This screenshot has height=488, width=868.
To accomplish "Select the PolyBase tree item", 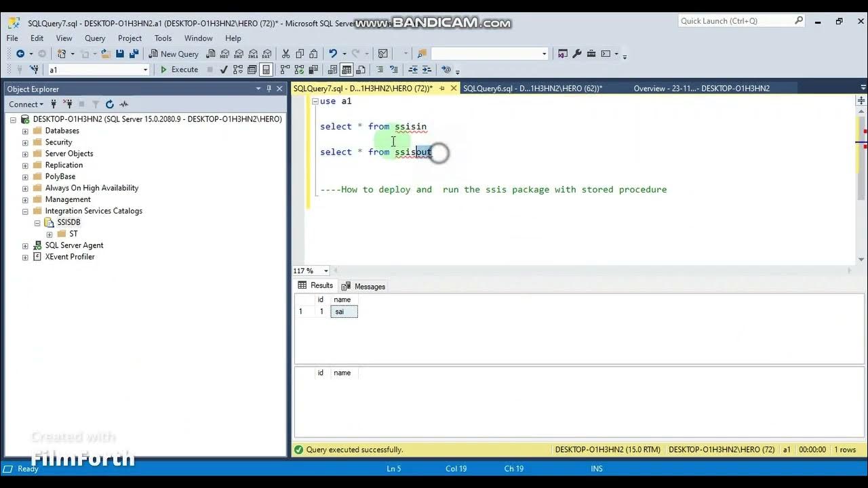I will coord(60,176).
